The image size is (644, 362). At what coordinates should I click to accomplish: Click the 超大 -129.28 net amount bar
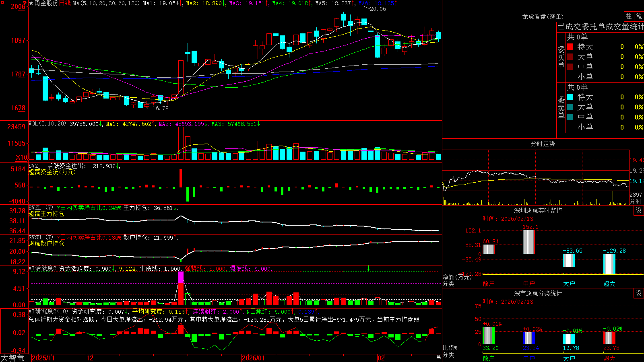(609, 264)
